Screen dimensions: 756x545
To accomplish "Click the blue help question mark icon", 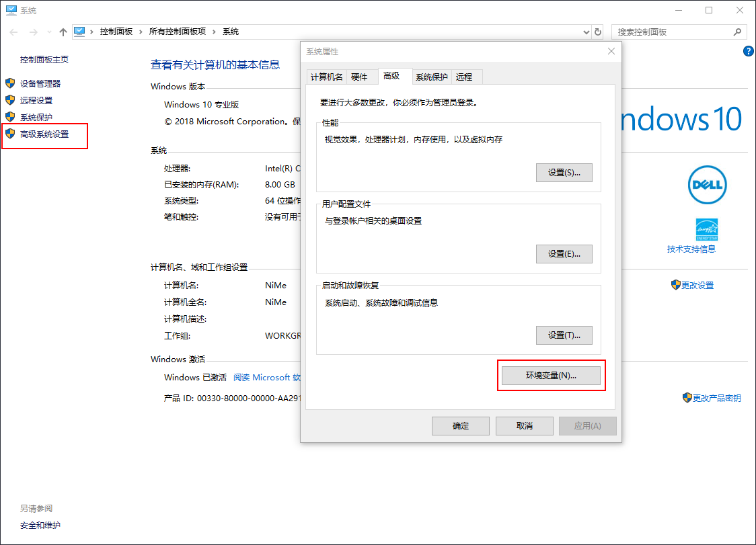I will [x=748, y=51].
